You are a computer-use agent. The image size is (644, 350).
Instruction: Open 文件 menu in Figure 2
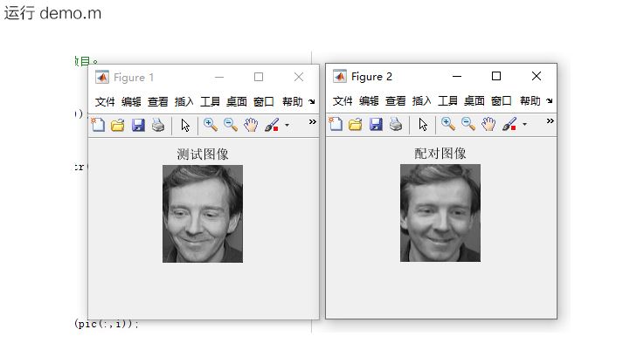point(343,100)
